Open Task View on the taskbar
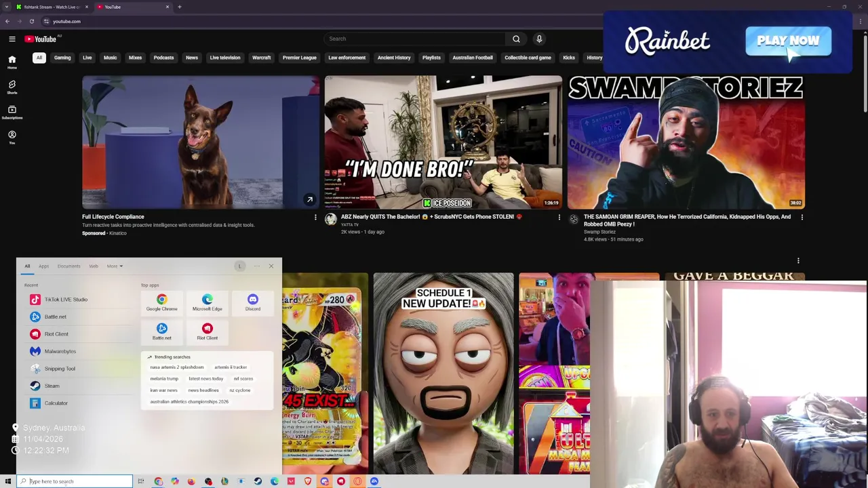868x488 pixels. tap(140, 481)
